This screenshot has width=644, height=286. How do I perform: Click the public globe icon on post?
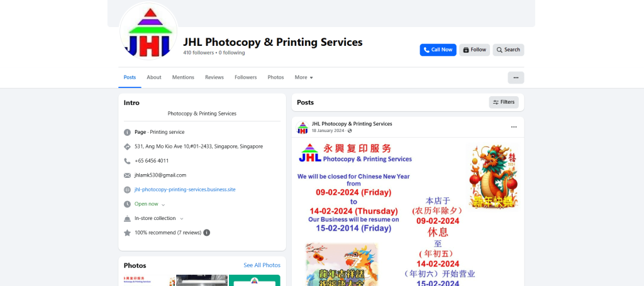pos(350,131)
